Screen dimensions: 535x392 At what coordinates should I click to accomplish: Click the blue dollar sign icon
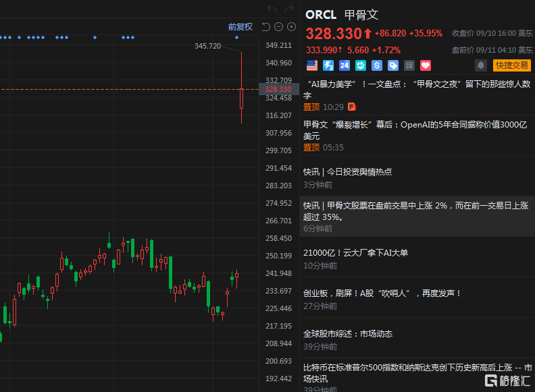[x=377, y=65]
